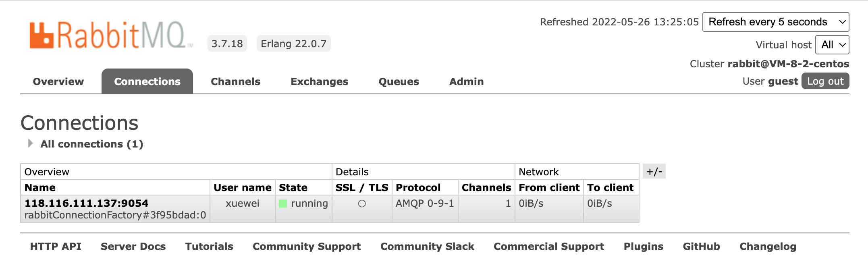Click the green running state indicator

(x=283, y=204)
